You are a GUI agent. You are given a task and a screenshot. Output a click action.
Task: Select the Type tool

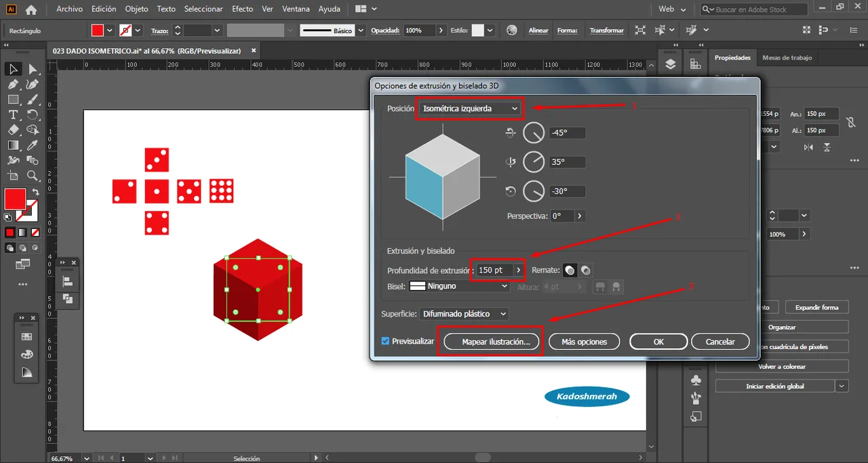click(13, 115)
